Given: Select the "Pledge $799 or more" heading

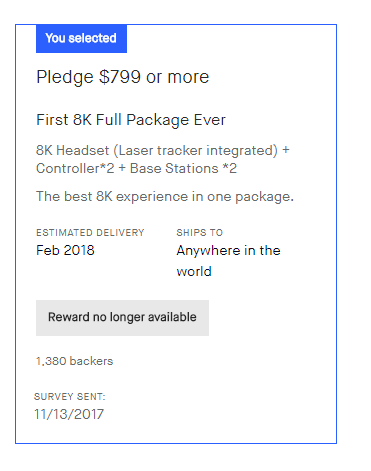Looking at the screenshot, I should coord(123,77).
